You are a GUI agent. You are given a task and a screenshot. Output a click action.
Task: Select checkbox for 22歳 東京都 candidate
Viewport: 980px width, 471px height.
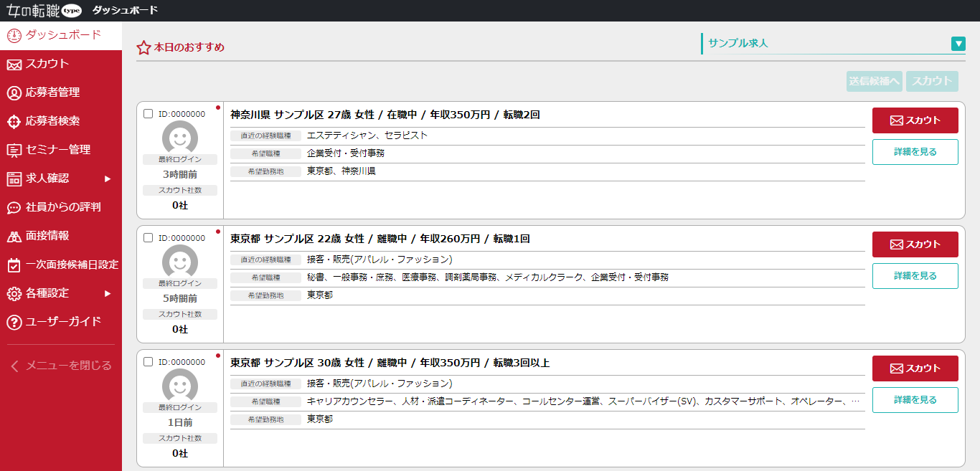[148, 237]
